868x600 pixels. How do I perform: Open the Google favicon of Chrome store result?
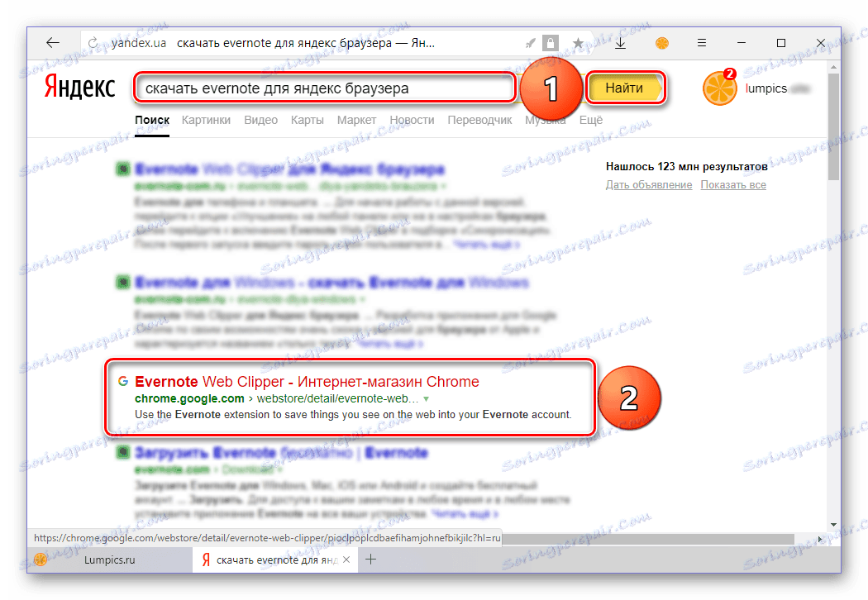[x=123, y=381]
